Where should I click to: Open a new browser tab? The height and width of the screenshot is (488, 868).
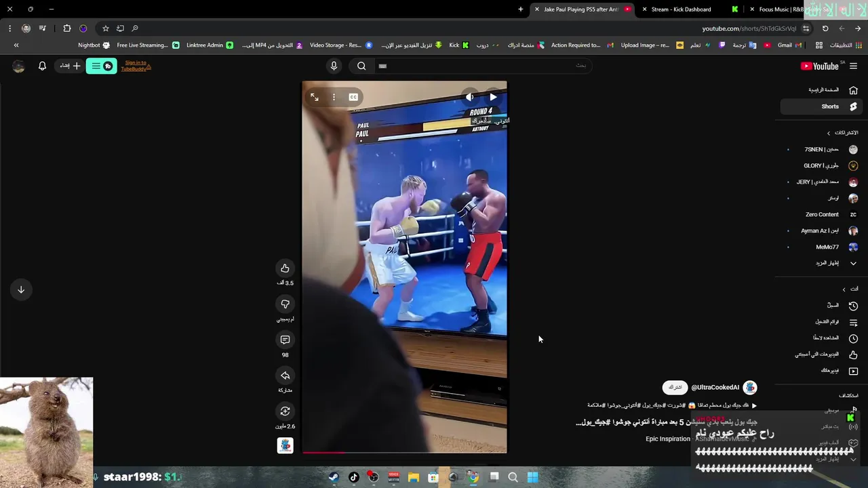pos(521,9)
